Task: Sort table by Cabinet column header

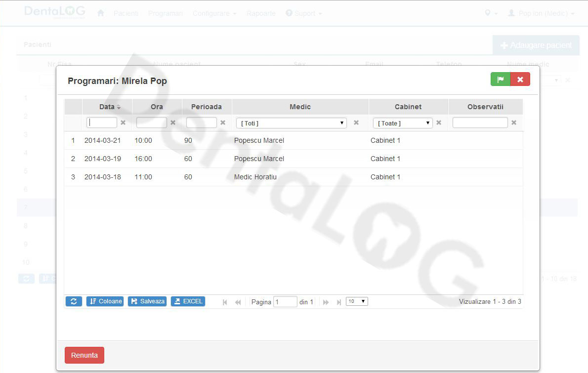Action: (x=408, y=107)
